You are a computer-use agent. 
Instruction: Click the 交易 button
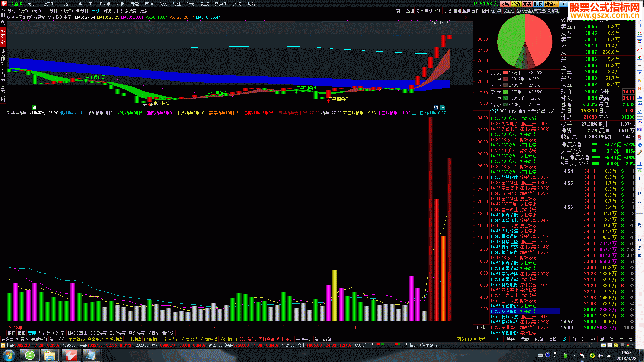tap(505, 4)
